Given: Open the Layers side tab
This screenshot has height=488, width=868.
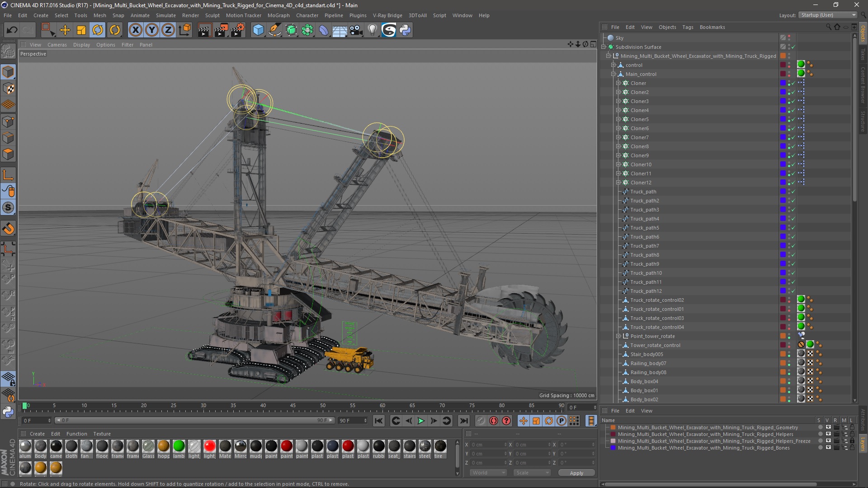Looking at the screenshot, I should [x=863, y=444].
